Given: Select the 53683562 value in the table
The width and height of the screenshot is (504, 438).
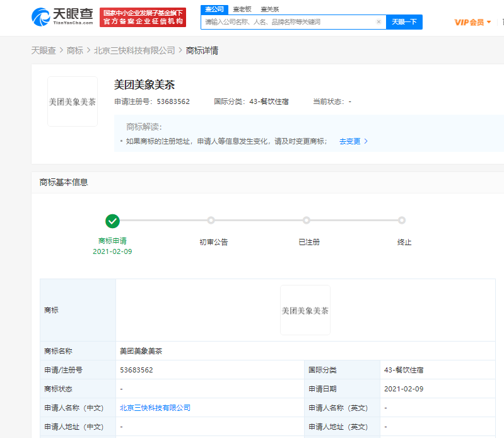Looking at the screenshot, I should (x=136, y=370).
